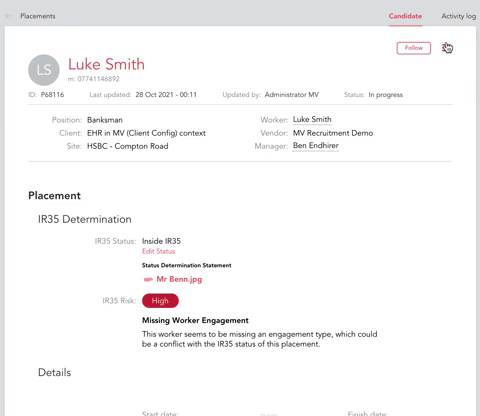The width and height of the screenshot is (480, 416).
Task: Click Edit Status under Inside IR35
Action: coord(158,251)
